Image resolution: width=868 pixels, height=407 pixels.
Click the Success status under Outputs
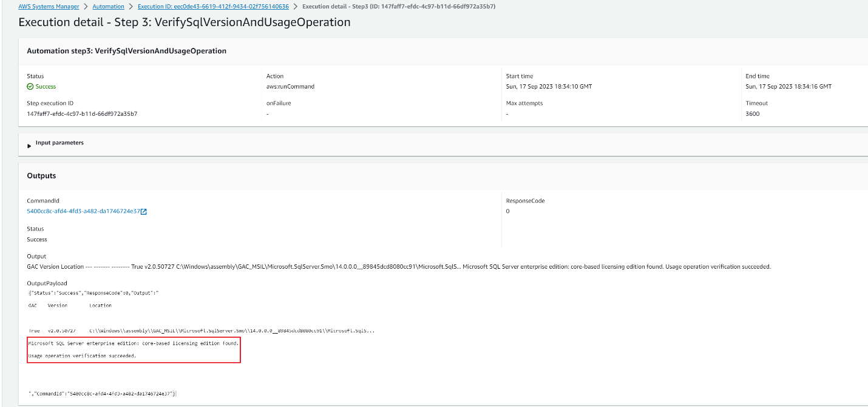(x=37, y=239)
